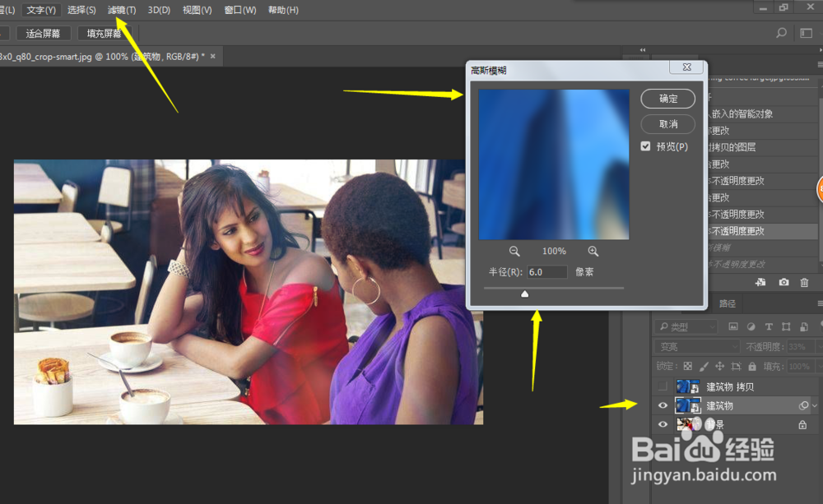Create new document from current history state

click(760, 282)
